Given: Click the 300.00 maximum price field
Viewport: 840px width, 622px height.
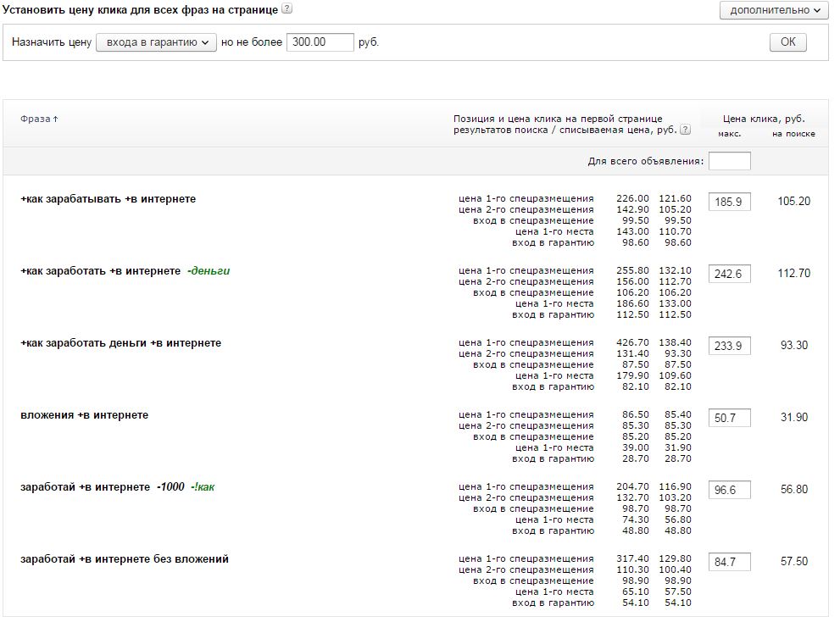Looking at the screenshot, I should [320, 42].
